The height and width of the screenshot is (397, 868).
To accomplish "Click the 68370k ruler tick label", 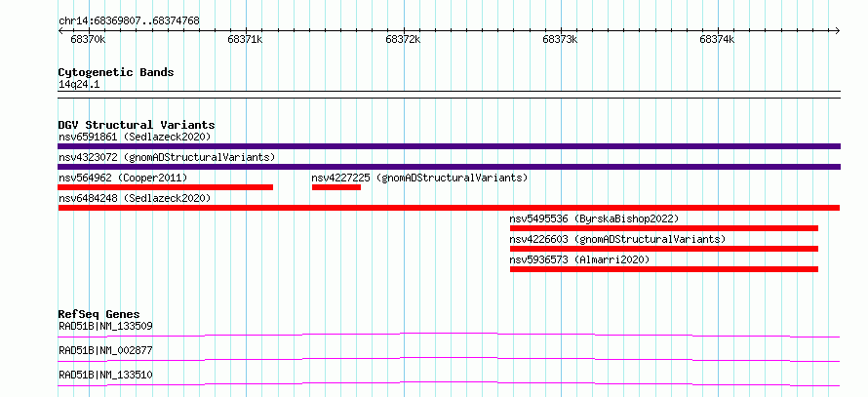I will [x=88, y=39].
